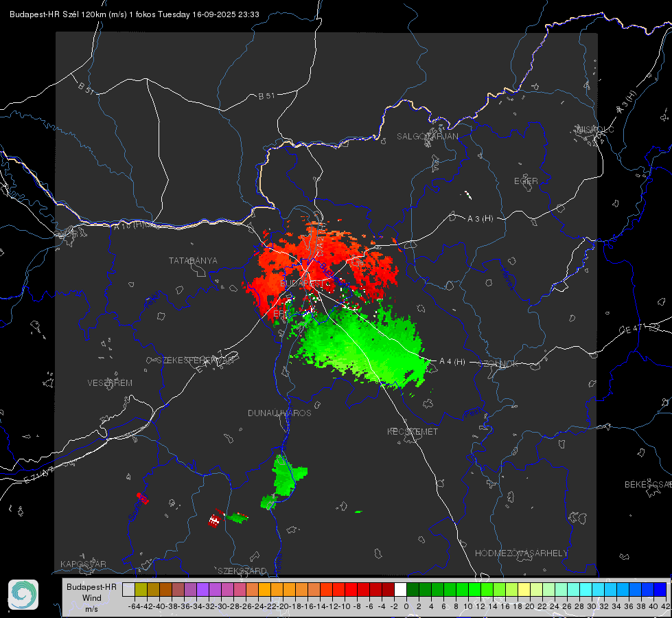Click the TATABANYA city label
The width and height of the screenshot is (672, 618).
[193, 261]
